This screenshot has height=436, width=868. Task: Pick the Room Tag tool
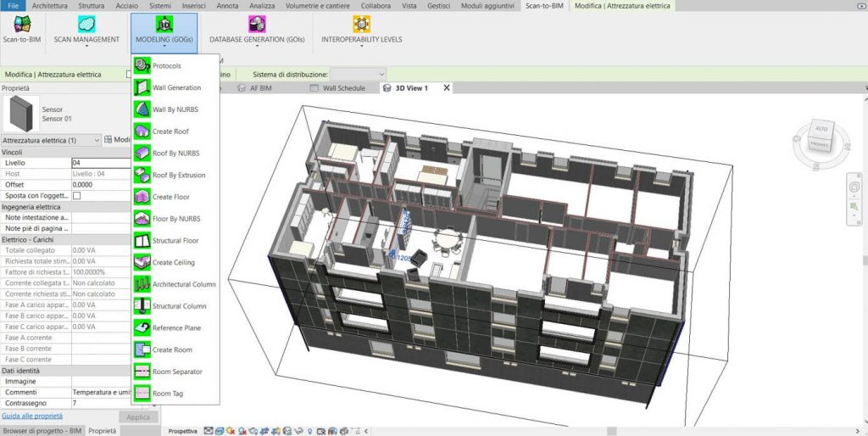(x=168, y=394)
